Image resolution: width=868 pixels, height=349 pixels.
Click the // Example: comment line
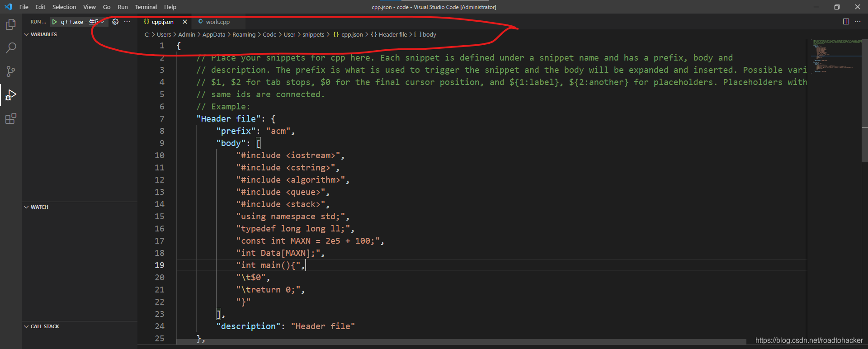tap(223, 107)
